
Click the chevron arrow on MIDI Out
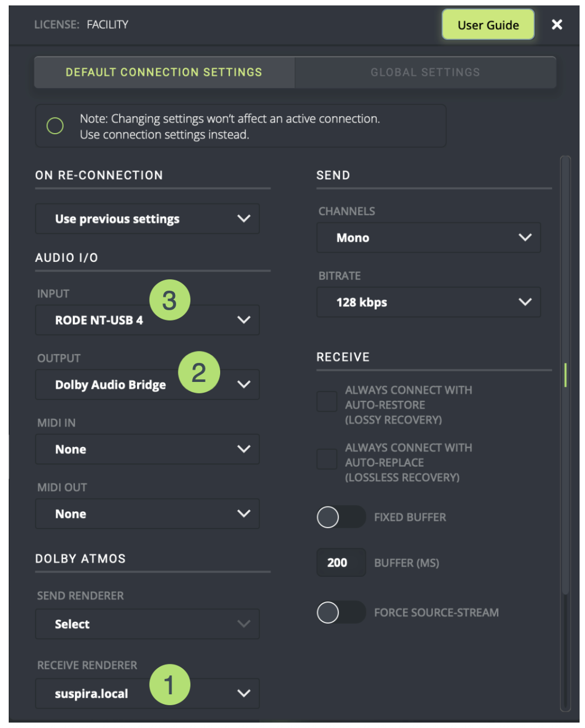click(x=244, y=514)
